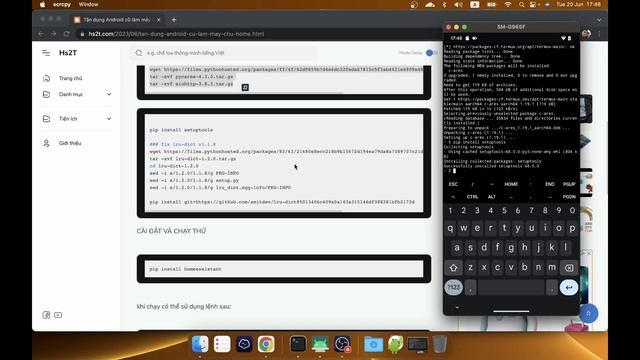
Task: Tap the backspace key on phone keyboard
Action: pyautogui.click(x=569, y=268)
